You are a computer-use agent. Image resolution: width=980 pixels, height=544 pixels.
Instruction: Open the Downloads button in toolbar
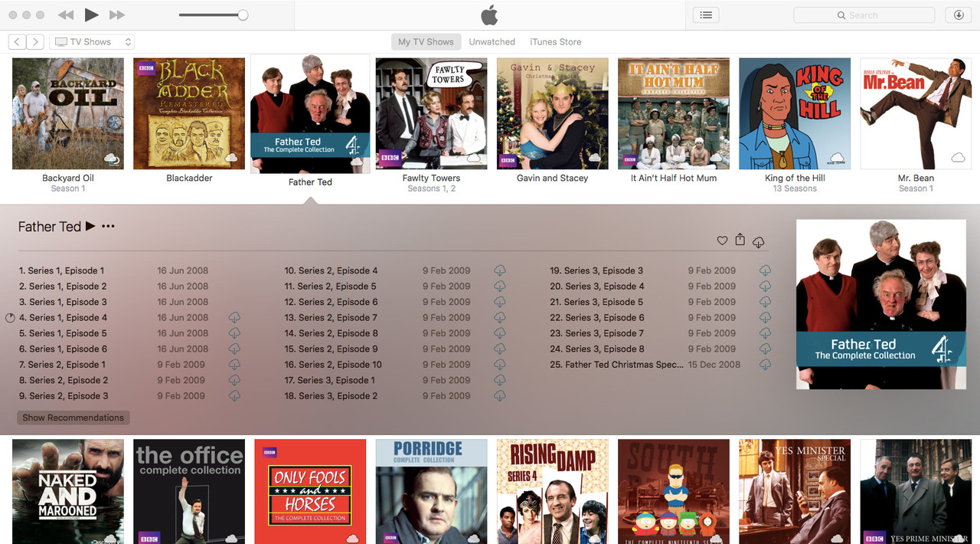959,15
